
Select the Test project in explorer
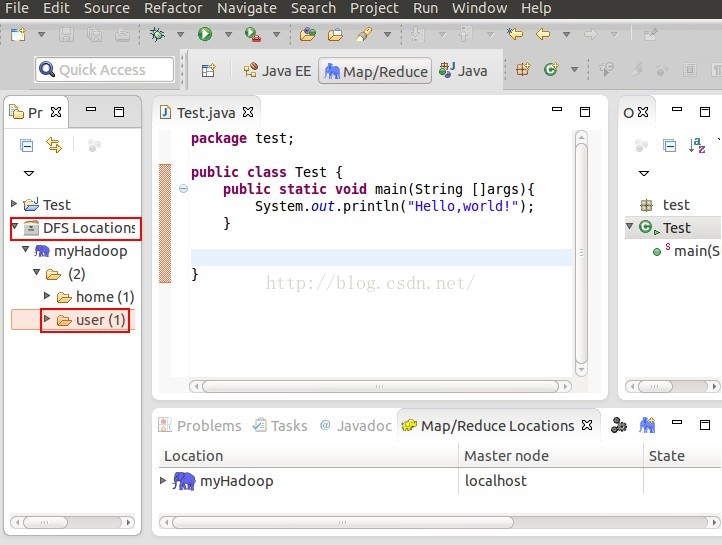coord(47,204)
